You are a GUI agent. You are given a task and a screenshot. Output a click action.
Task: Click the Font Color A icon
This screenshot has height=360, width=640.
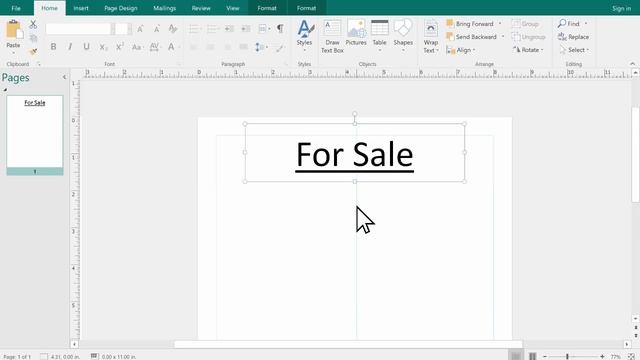[171, 47]
